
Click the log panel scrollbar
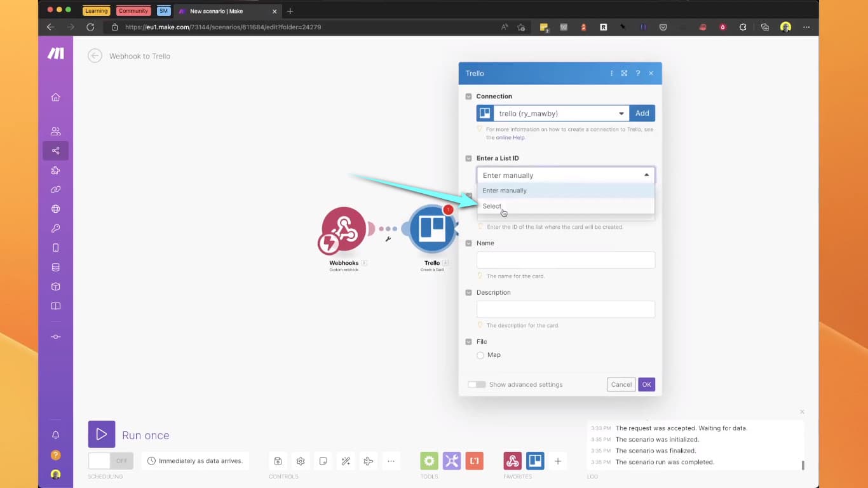tap(803, 465)
